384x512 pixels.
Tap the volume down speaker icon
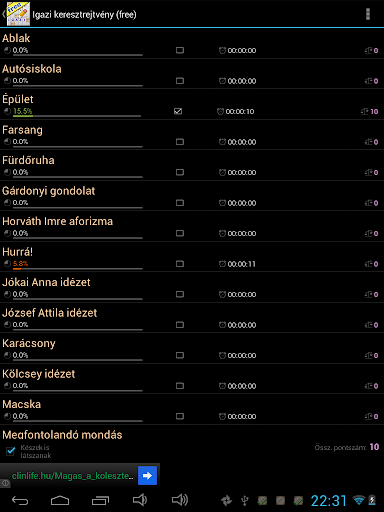(140, 500)
